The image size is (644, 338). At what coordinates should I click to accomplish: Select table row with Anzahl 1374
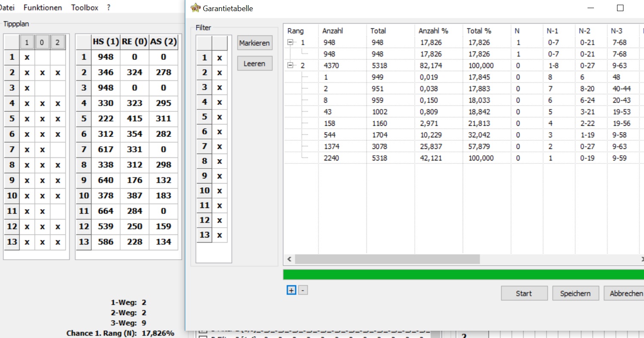pos(463,146)
